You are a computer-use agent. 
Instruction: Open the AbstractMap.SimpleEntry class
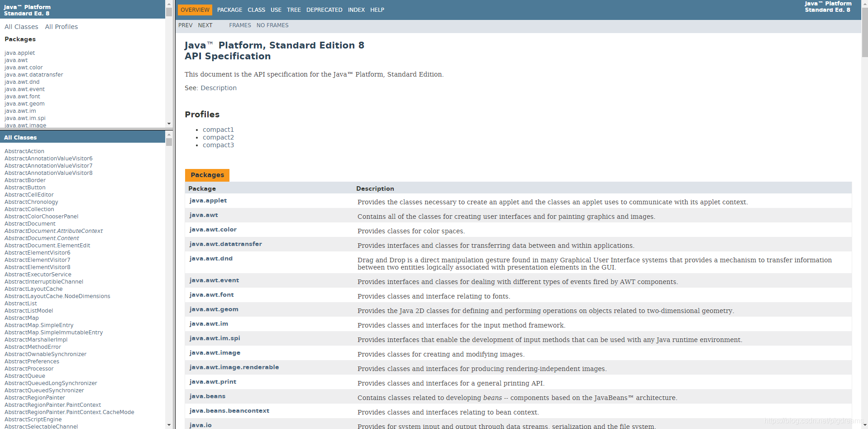(x=39, y=325)
